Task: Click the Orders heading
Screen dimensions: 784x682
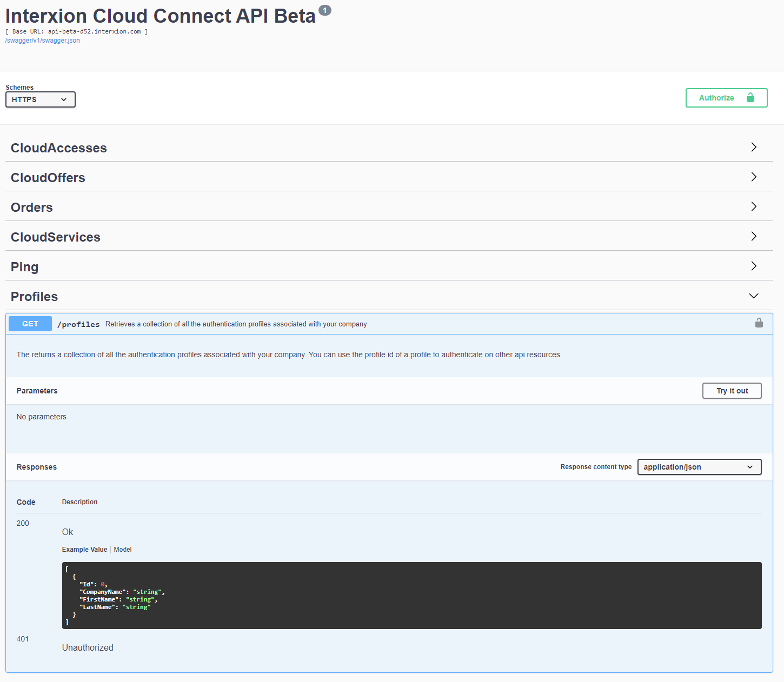Action: [x=32, y=208]
